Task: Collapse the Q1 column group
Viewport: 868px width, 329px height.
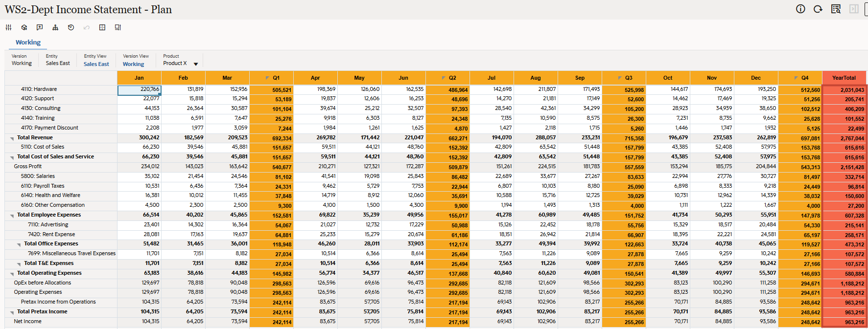Action: pyautogui.click(x=267, y=78)
